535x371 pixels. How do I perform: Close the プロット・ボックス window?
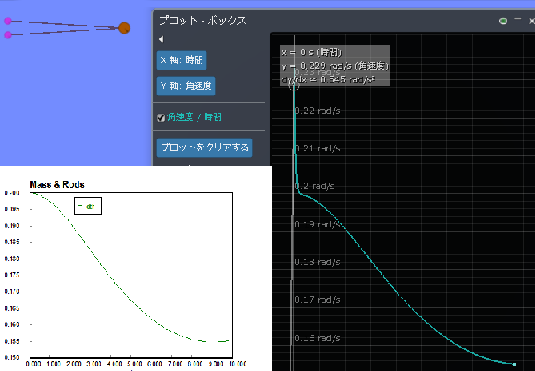coord(532,21)
